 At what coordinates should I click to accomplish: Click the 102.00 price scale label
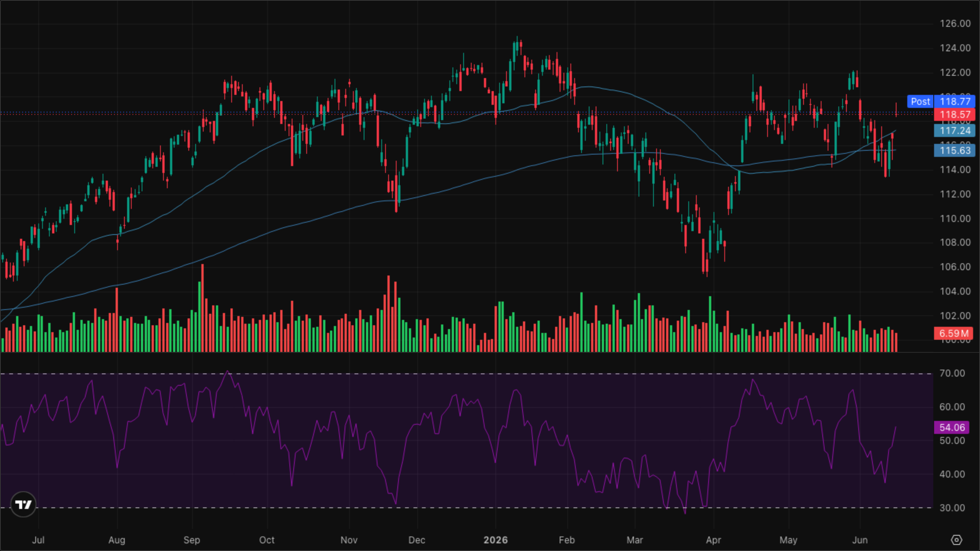coord(955,316)
